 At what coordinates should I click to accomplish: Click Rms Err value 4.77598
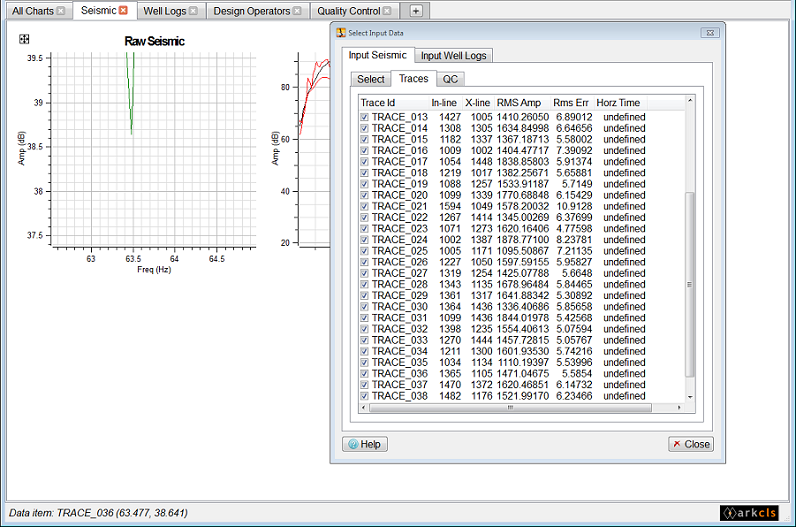(x=574, y=228)
